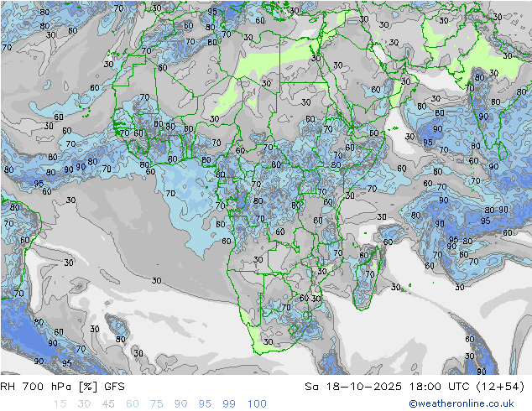Click the light-blue legend value 60 in scale
The image size is (532, 411).
(x=133, y=404)
